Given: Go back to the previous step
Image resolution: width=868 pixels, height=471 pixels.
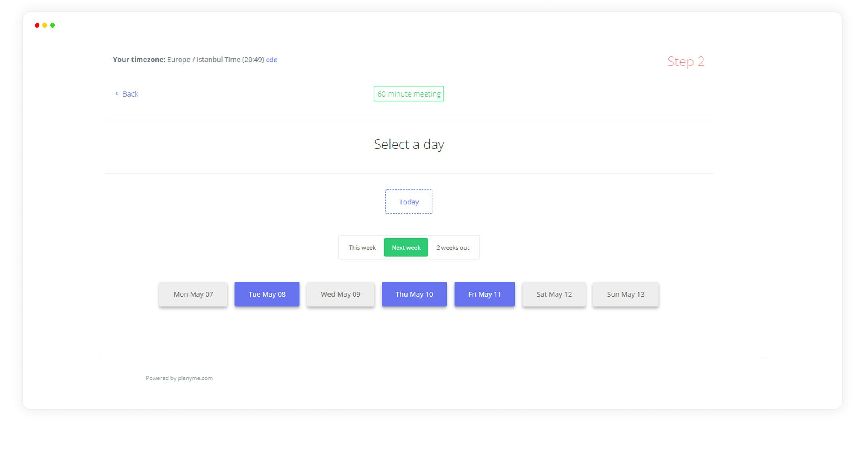Looking at the screenshot, I should pyautogui.click(x=130, y=94).
